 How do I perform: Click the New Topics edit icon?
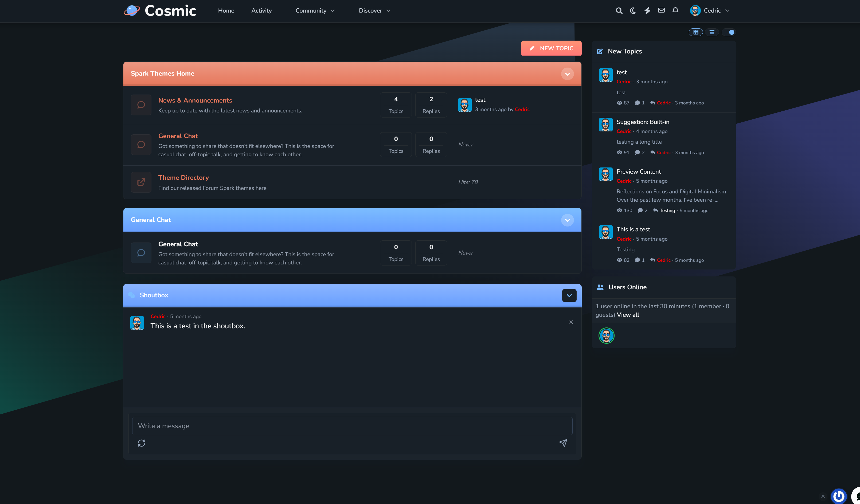(600, 52)
